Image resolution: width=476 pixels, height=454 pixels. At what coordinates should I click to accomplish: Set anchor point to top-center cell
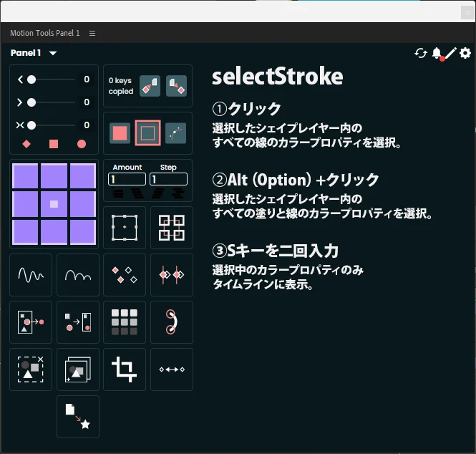pos(54,176)
